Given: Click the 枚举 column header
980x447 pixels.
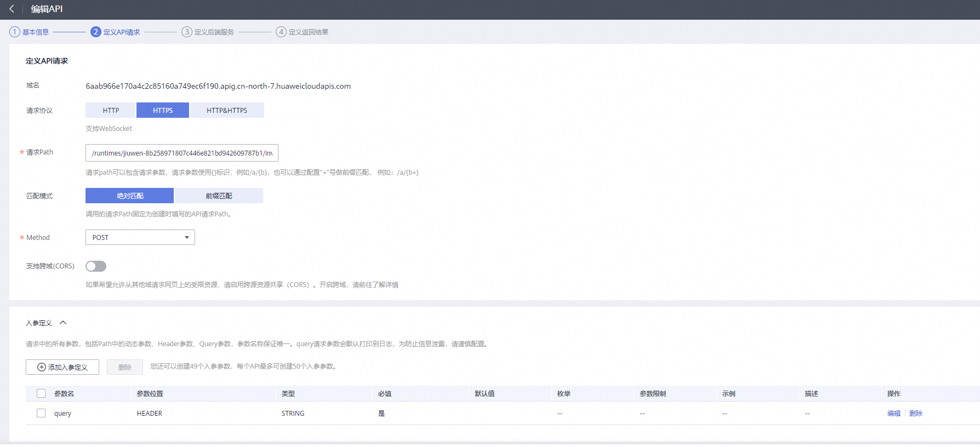Looking at the screenshot, I should pos(564,394).
